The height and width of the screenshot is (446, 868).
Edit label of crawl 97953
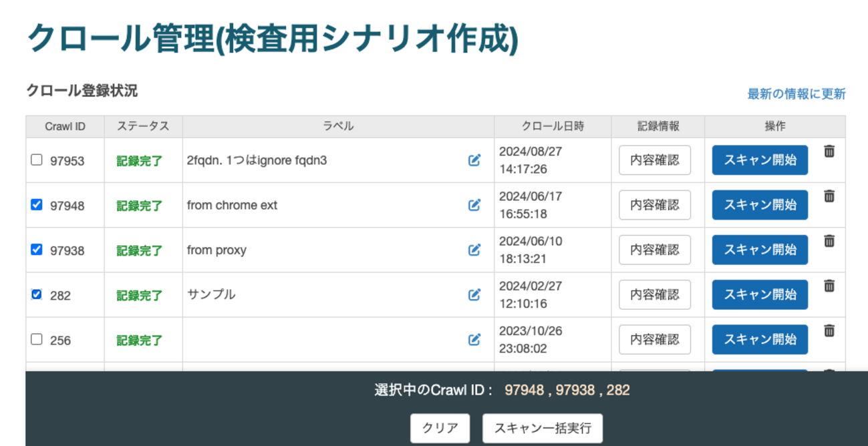tap(474, 160)
